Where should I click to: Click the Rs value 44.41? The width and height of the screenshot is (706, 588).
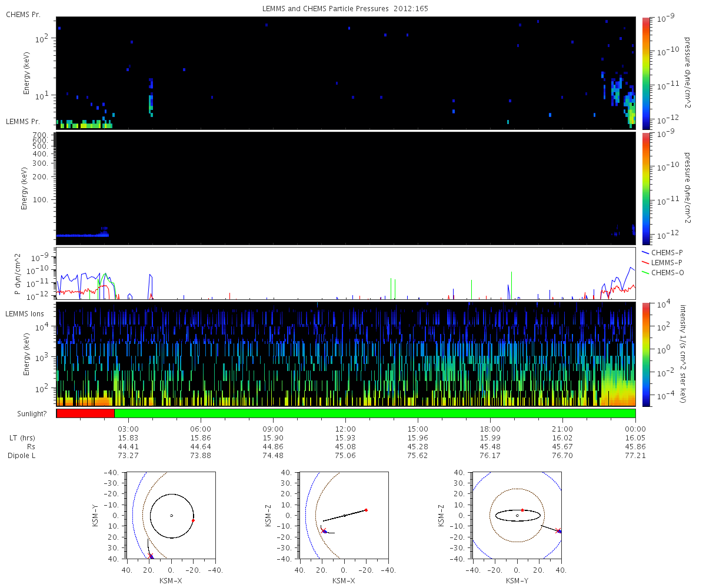128,447
